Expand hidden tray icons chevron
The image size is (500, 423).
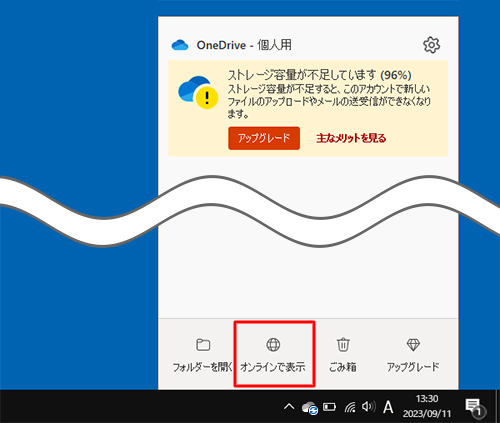[289, 407]
